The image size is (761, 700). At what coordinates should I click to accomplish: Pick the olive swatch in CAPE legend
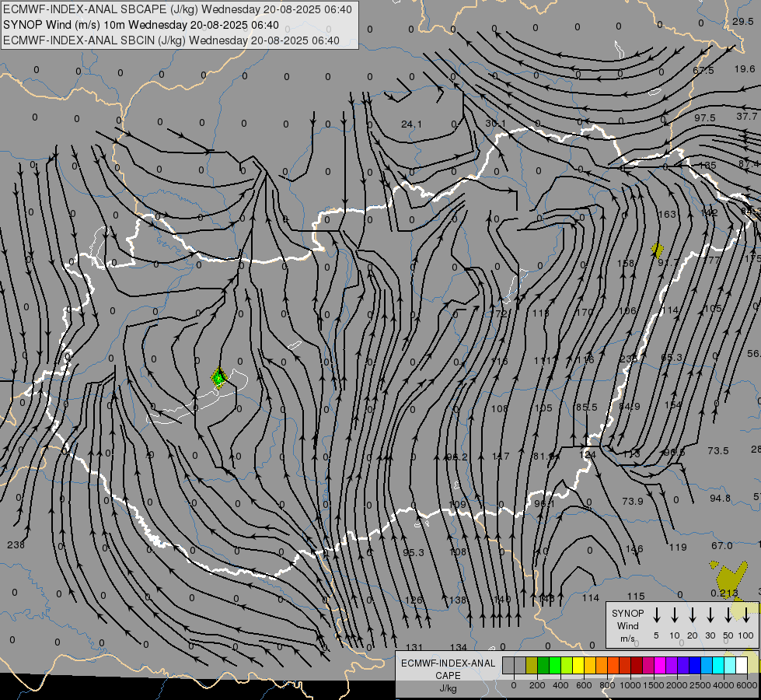[x=532, y=665]
